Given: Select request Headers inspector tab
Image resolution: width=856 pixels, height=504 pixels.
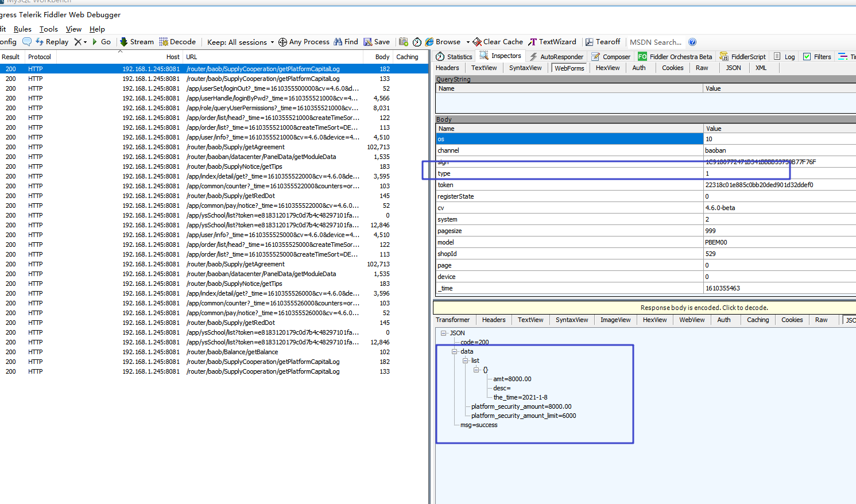Looking at the screenshot, I should pos(448,68).
